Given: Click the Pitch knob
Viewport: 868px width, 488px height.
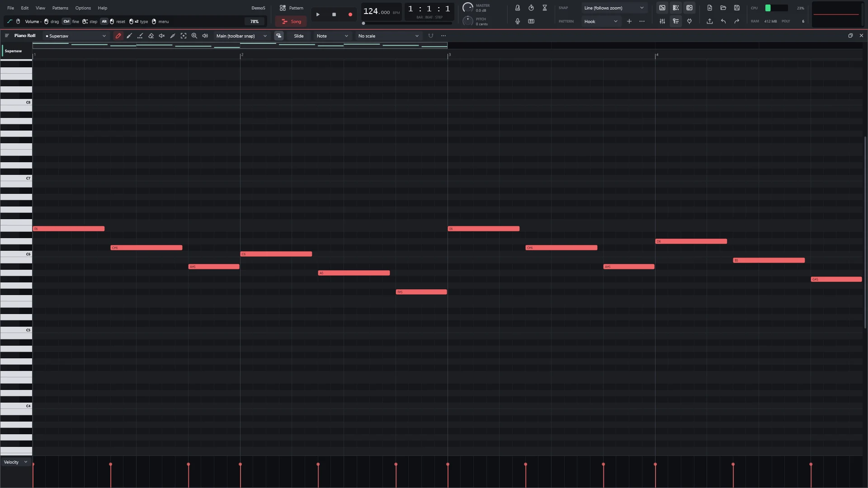Looking at the screenshot, I should (x=468, y=21).
